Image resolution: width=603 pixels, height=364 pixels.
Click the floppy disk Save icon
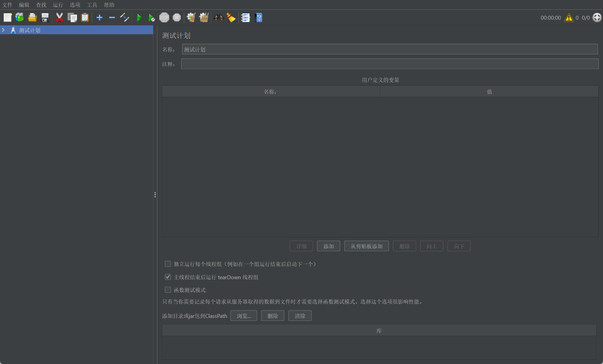(x=45, y=18)
